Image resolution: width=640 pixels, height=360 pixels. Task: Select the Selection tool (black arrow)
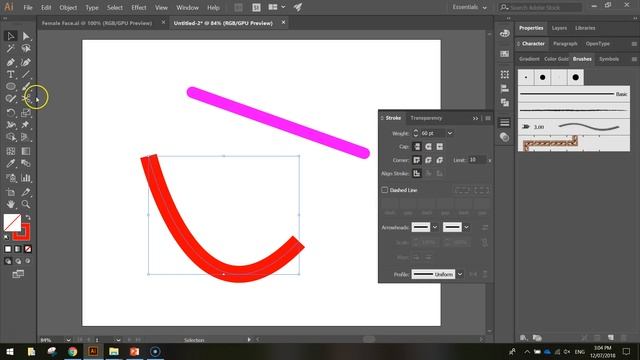11,36
